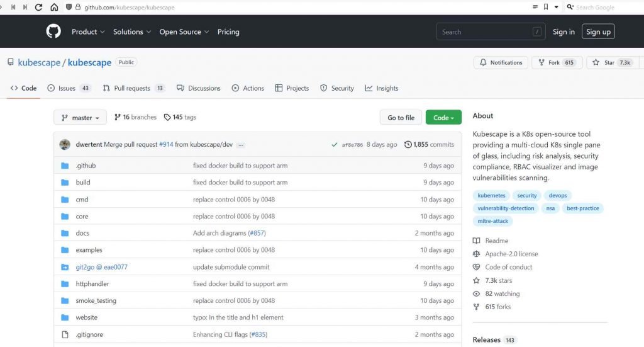The image size is (644, 347).
Task: Click the Sign in link
Action: point(563,31)
